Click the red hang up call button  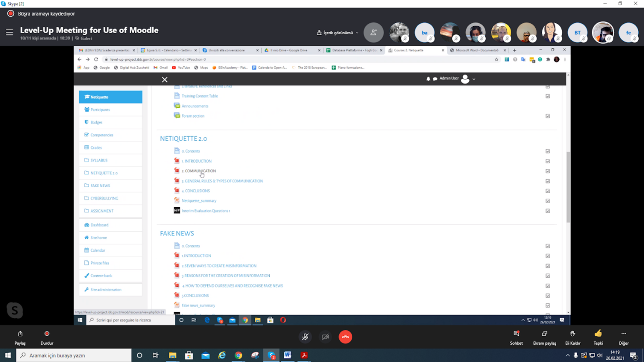coord(345,337)
